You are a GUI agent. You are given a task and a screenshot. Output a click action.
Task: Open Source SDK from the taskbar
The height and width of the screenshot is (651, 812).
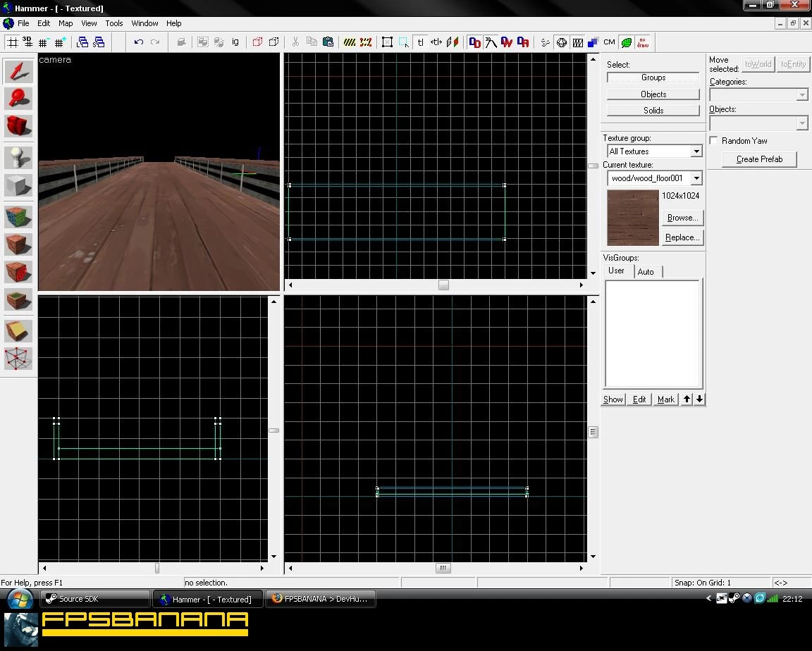pyautogui.click(x=94, y=599)
